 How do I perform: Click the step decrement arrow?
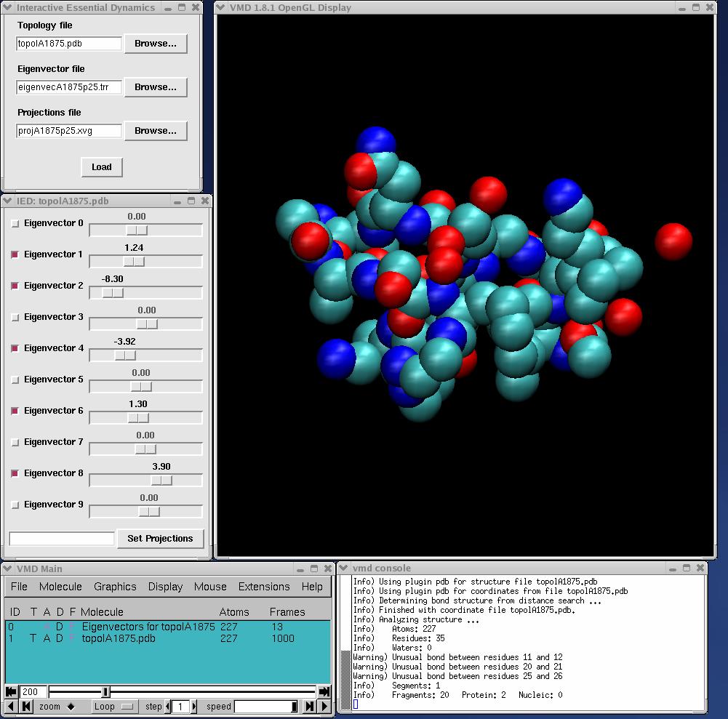pos(167,706)
